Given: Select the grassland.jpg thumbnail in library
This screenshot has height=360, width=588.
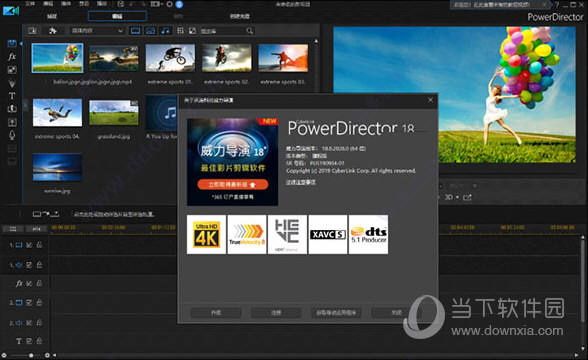Looking at the screenshot, I should (114, 112).
